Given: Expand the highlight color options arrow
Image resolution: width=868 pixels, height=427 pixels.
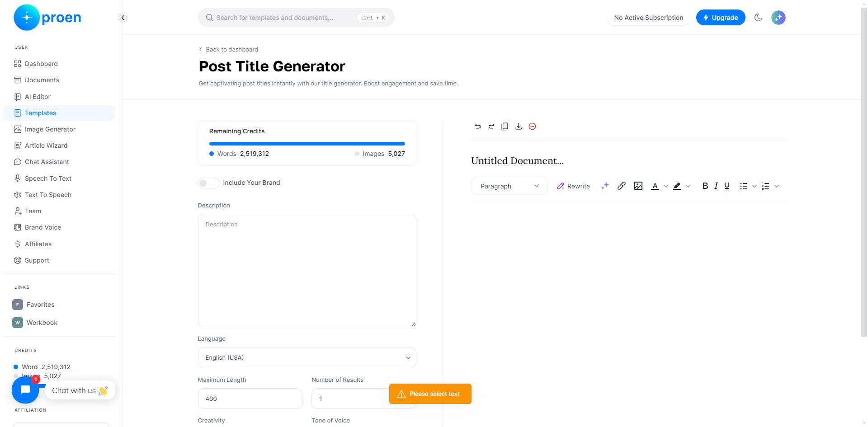Looking at the screenshot, I should tap(688, 186).
